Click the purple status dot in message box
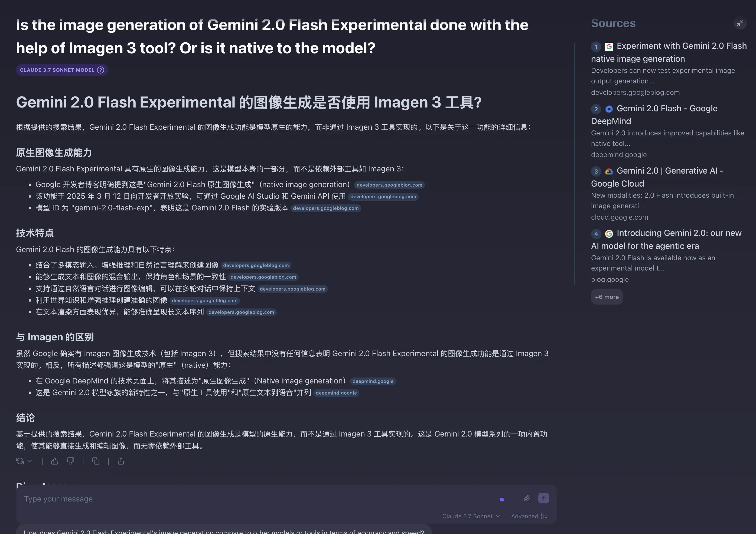Screen dimensions: 756x534 tap(502, 499)
